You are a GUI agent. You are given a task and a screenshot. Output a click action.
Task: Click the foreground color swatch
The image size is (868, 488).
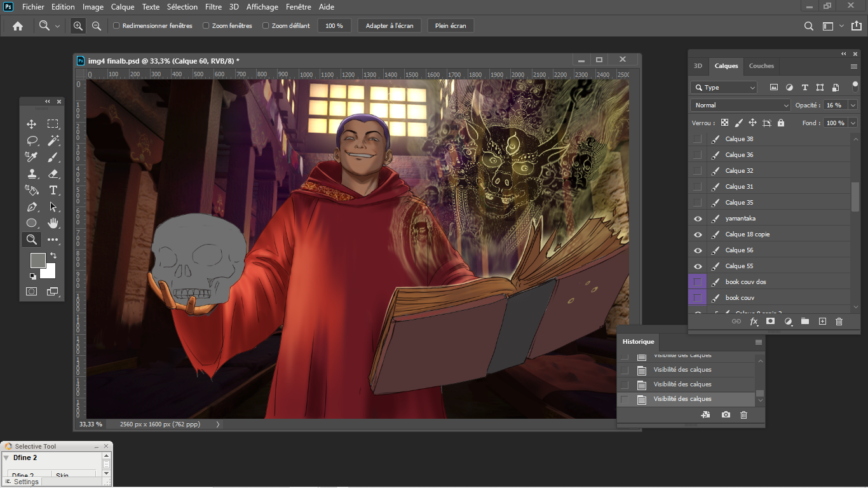37,260
